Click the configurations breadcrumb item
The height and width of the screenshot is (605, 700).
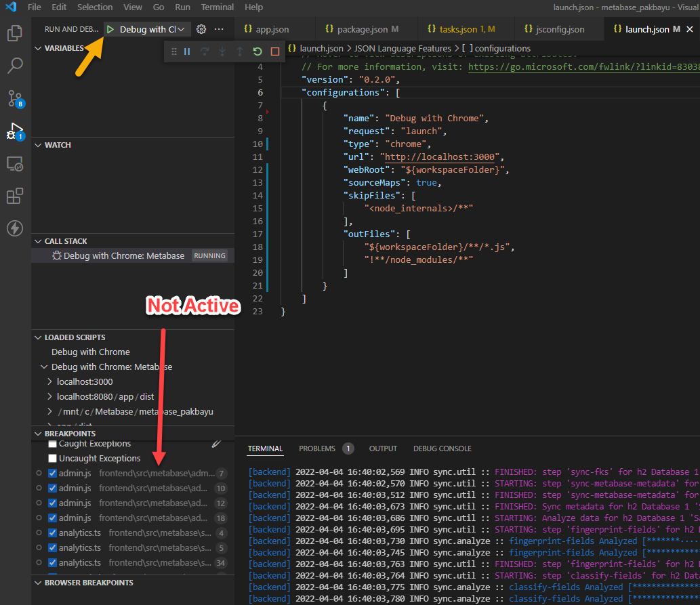tap(497, 49)
